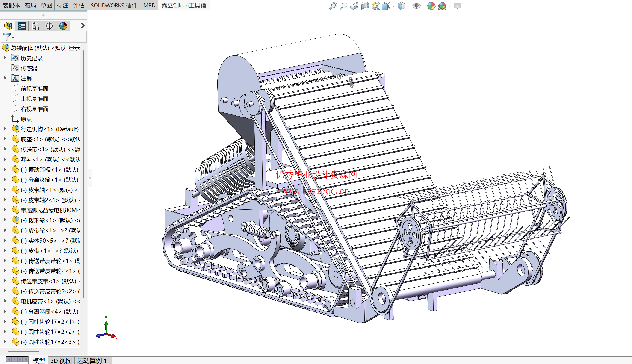Screen dimensions: 632x364
Task: Switch to the 3D 视图 bottom tab
Action: pos(61,360)
